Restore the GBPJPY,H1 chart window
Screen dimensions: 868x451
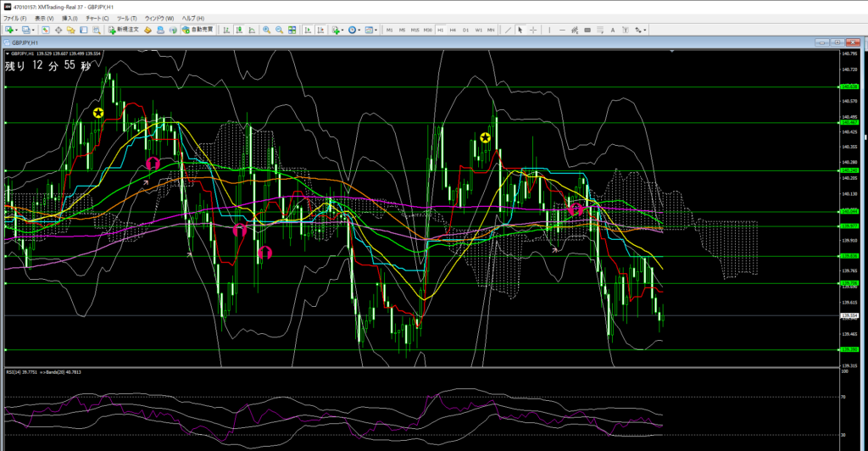pyautogui.click(x=837, y=42)
